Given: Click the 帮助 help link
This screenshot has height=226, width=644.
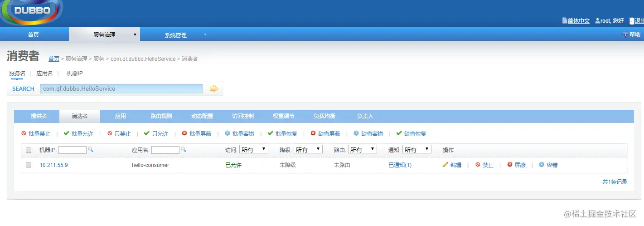Looking at the screenshot, I should coord(635,34).
